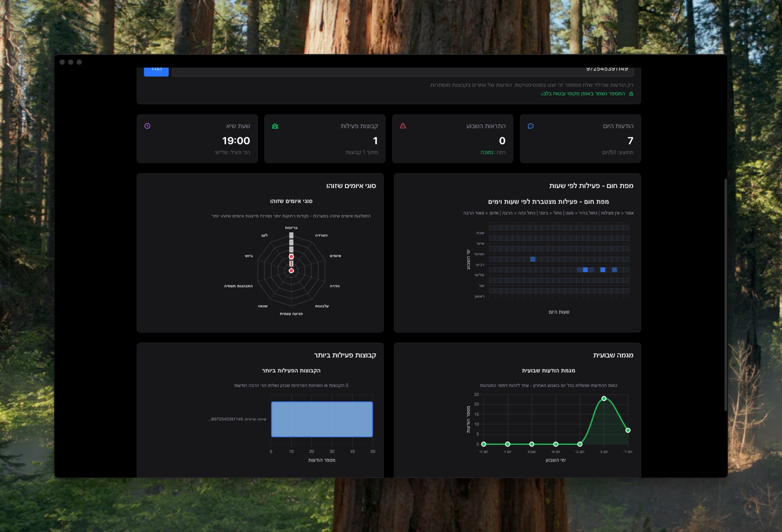Image resolution: width=782 pixels, height=532 pixels.
Task: Click the center red dot on radar chart
Action: pos(291,271)
